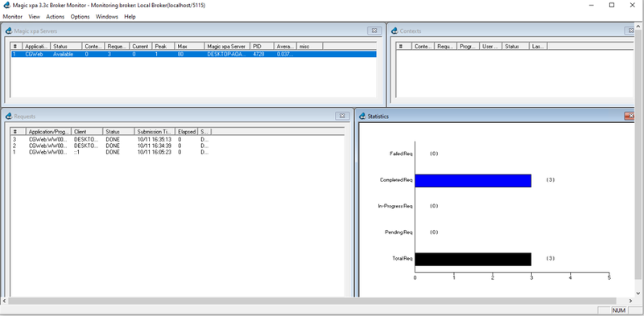
Task: Click the PID value 4728
Action: [258, 54]
